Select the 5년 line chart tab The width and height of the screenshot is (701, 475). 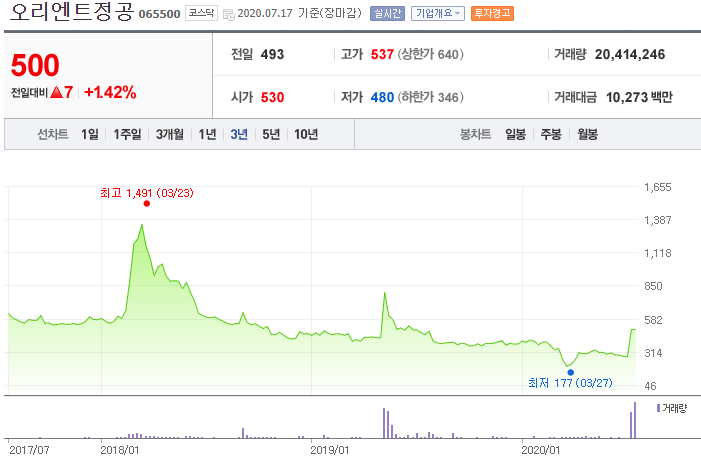271,134
